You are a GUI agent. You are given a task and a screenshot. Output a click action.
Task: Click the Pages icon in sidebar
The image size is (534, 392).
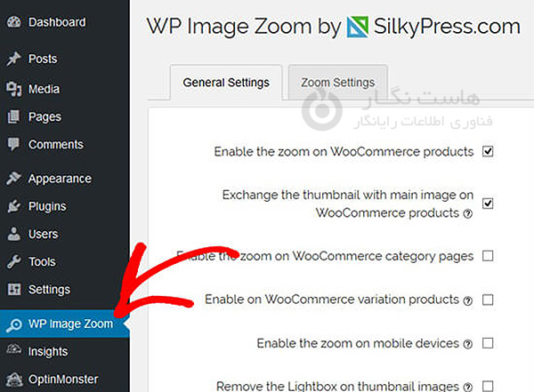pyautogui.click(x=13, y=116)
